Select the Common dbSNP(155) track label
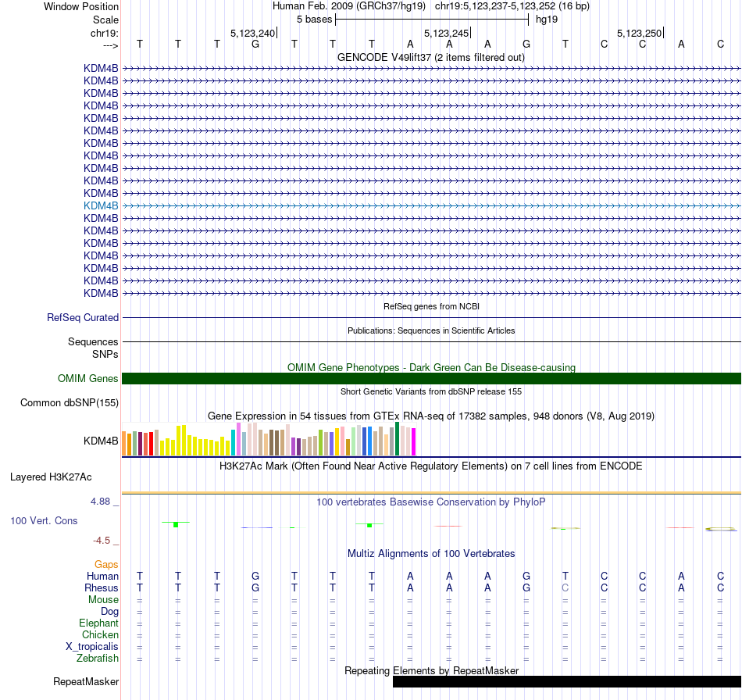742x700 pixels. (x=70, y=403)
